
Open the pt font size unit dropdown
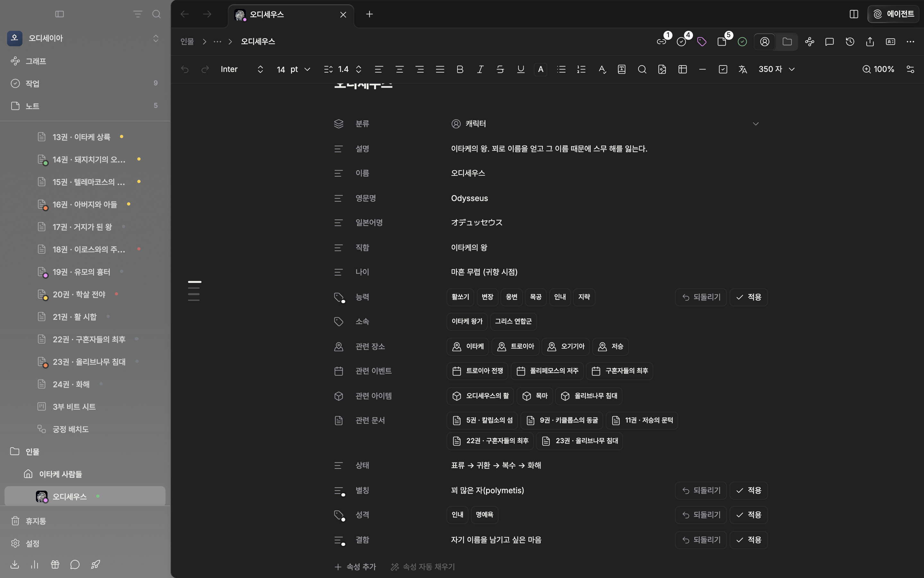tap(301, 69)
